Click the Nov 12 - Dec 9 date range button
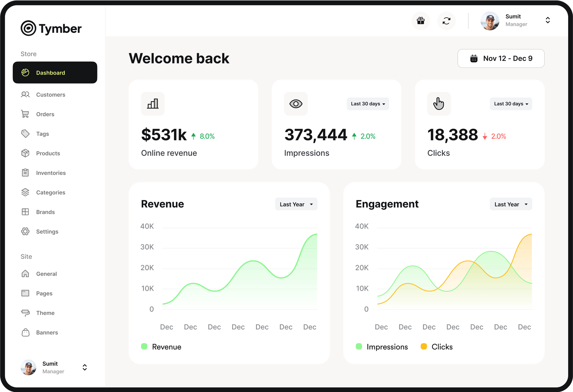573x392 pixels. tap(501, 58)
